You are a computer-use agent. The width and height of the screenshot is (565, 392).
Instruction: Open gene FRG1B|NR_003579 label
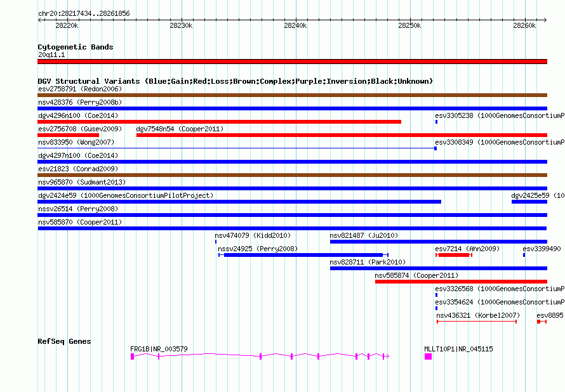click(159, 349)
